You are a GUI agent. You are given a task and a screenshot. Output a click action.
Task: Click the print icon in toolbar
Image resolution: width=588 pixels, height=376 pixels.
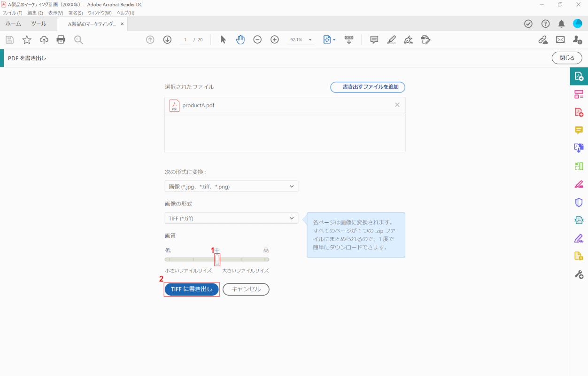[61, 40]
